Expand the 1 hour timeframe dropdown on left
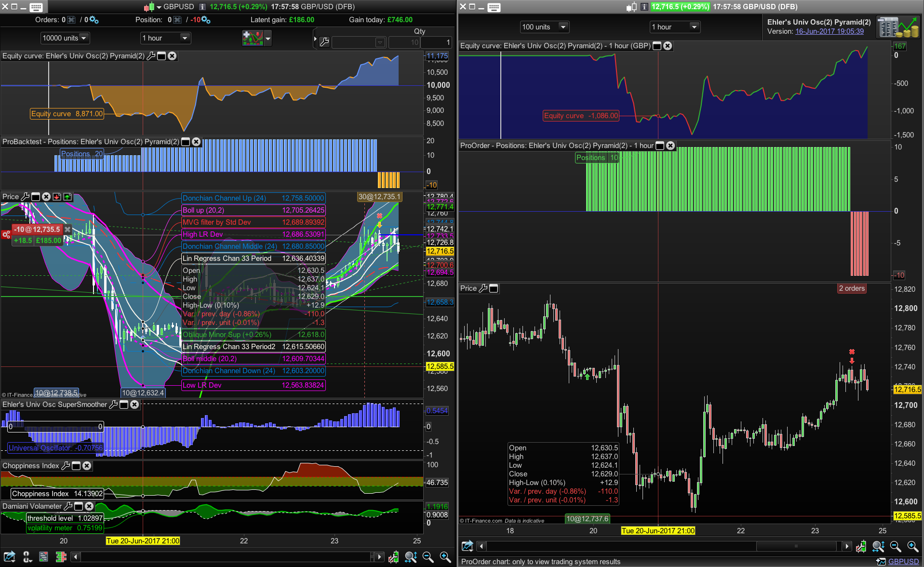Screen dimensions: 924x567 [x=165, y=38]
